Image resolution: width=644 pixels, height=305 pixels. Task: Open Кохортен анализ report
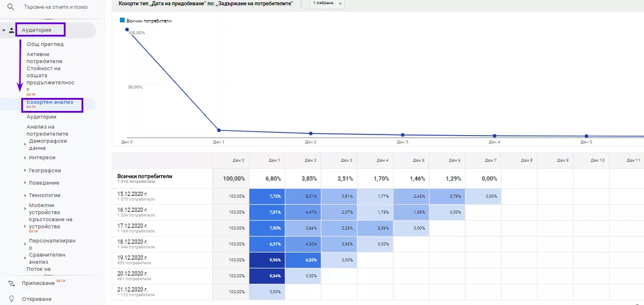coord(50,102)
